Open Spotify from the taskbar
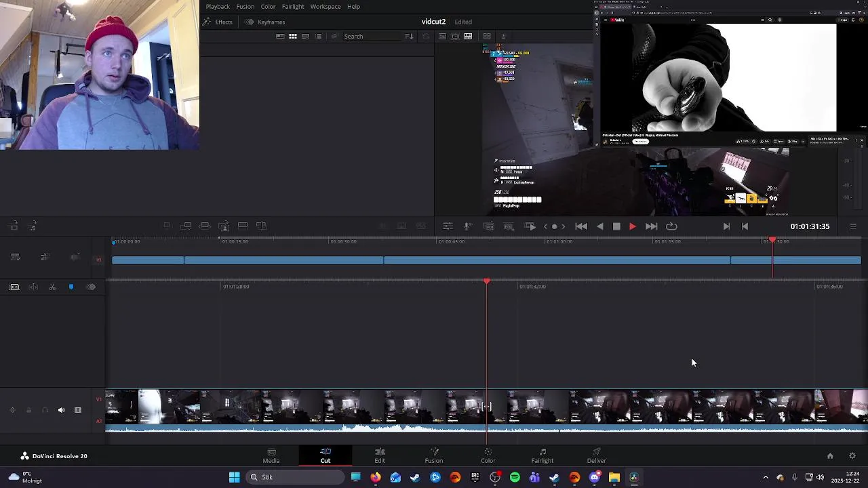Screen dimensions: 868x488 515,477
